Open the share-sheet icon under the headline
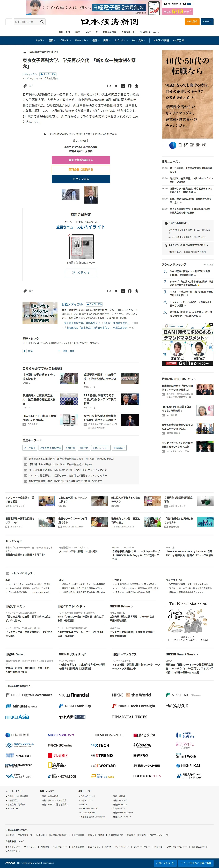The image size is (219, 868). point(136,86)
